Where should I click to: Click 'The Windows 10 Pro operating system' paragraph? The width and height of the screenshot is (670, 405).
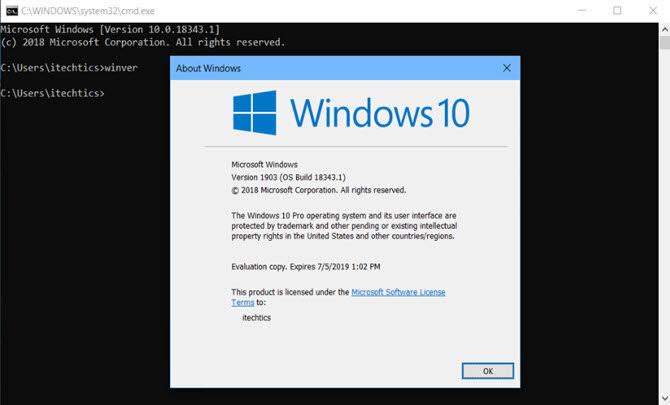pos(344,226)
